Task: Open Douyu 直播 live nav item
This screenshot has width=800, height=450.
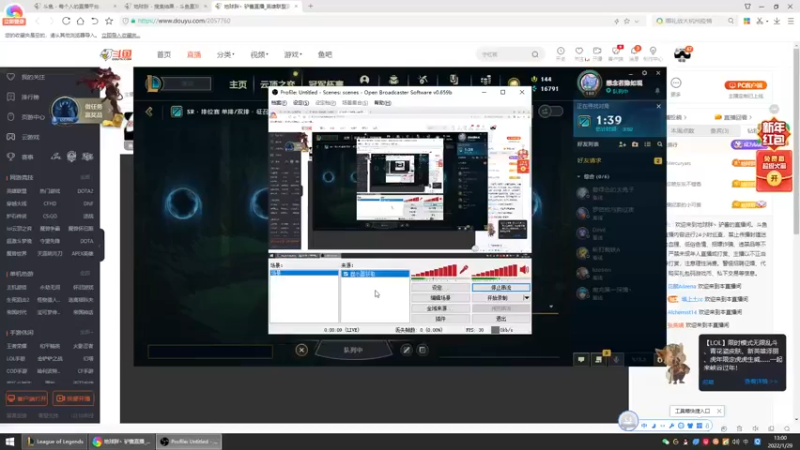Action: pos(194,55)
